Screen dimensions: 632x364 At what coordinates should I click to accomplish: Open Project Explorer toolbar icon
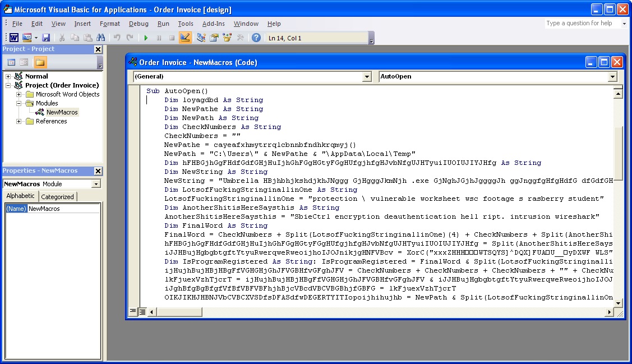point(201,38)
